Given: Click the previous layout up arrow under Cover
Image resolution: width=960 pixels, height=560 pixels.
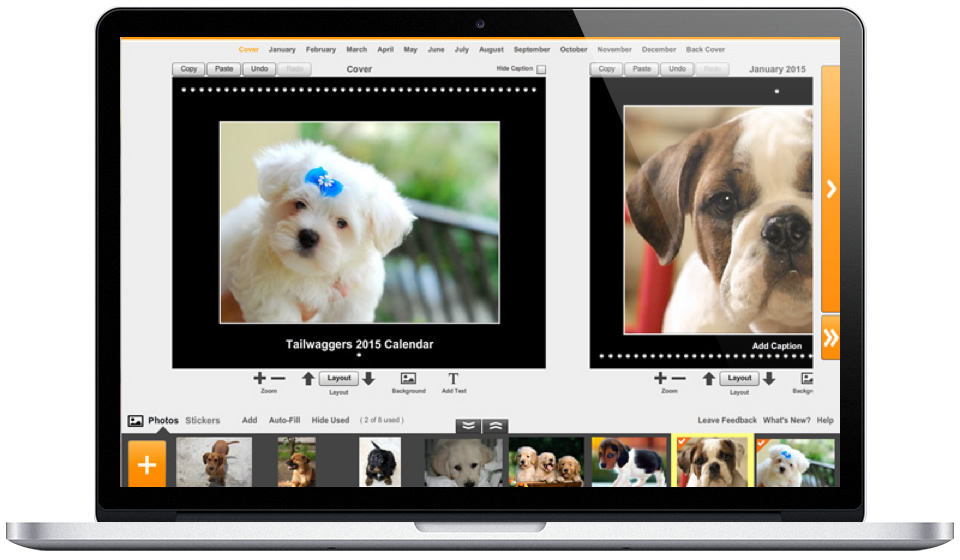Looking at the screenshot, I should [x=308, y=378].
